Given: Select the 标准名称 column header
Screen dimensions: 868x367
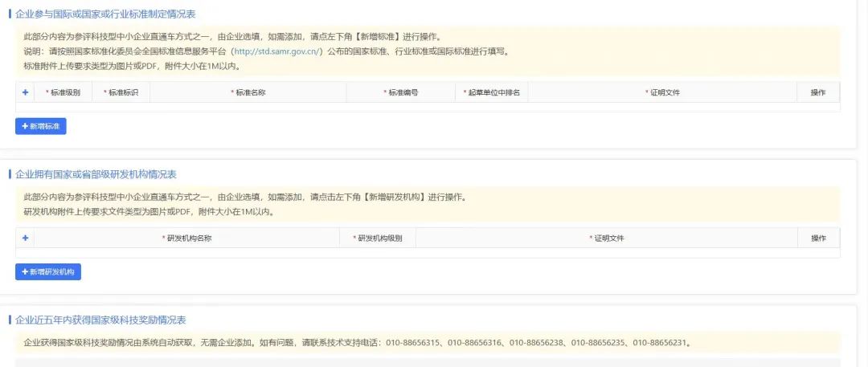Looking at the screenshot, I should (x=249, y=92).
